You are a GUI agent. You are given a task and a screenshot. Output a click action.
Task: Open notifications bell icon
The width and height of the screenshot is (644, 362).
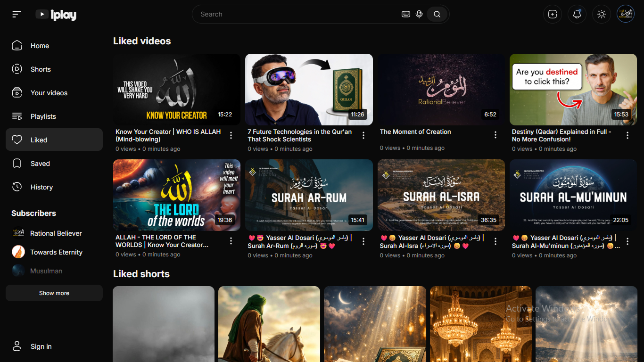point(577,14)
